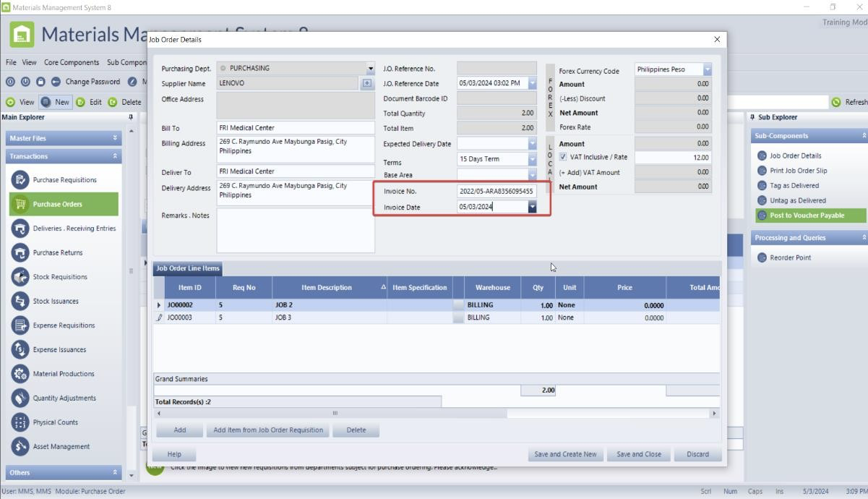Open the Invoice Date dropdown calendar
The width and height of the screenshot is (868, 499).
532,207
